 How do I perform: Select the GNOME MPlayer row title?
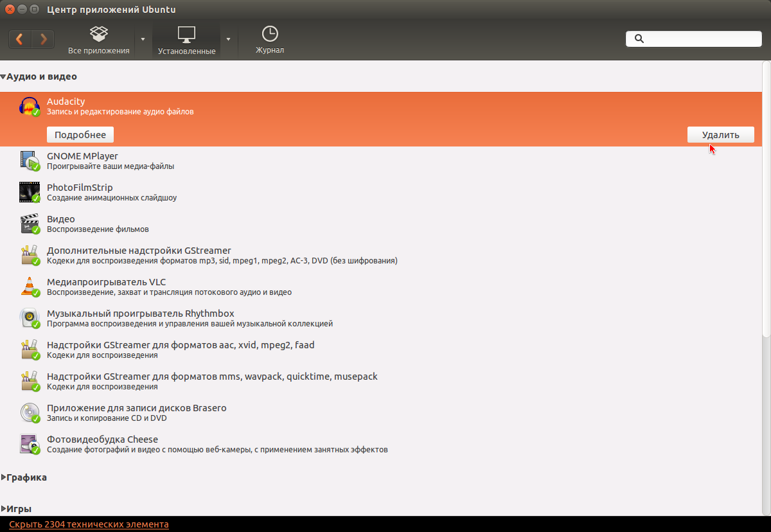[82, 156]
